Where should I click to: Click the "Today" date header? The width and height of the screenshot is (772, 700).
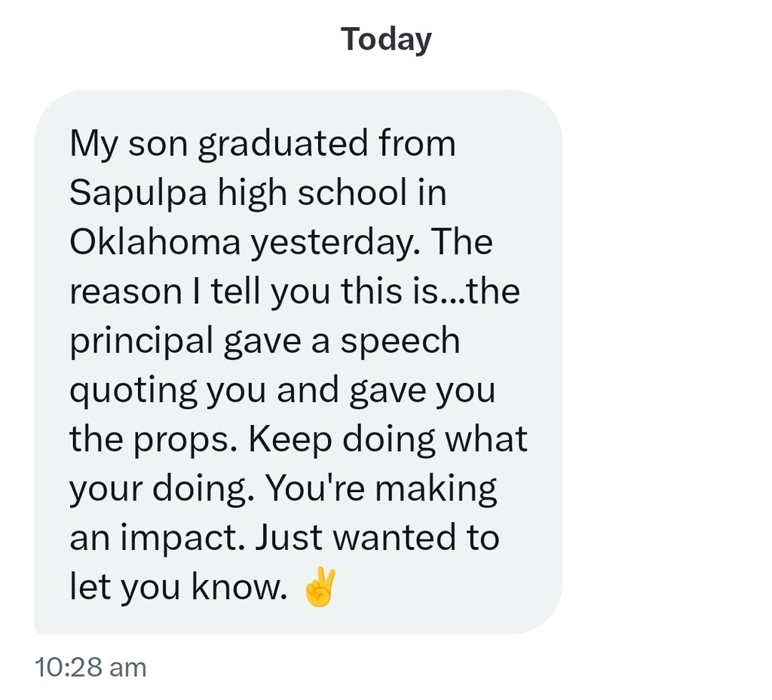click(386, 39)
